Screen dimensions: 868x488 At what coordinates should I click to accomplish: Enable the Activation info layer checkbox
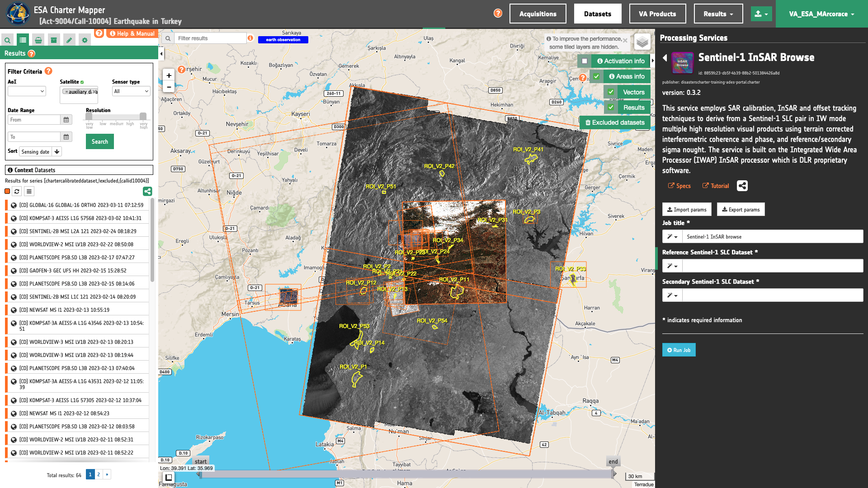585,61
